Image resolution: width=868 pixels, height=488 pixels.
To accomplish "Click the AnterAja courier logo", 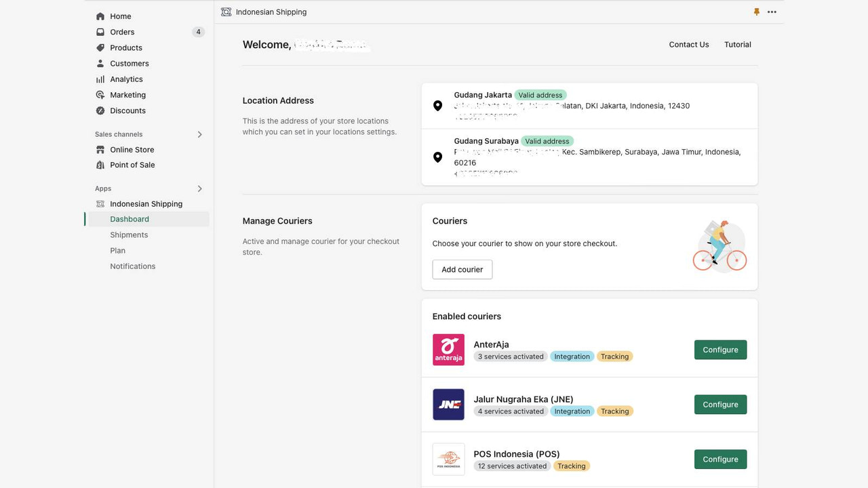I will (449, 350).
